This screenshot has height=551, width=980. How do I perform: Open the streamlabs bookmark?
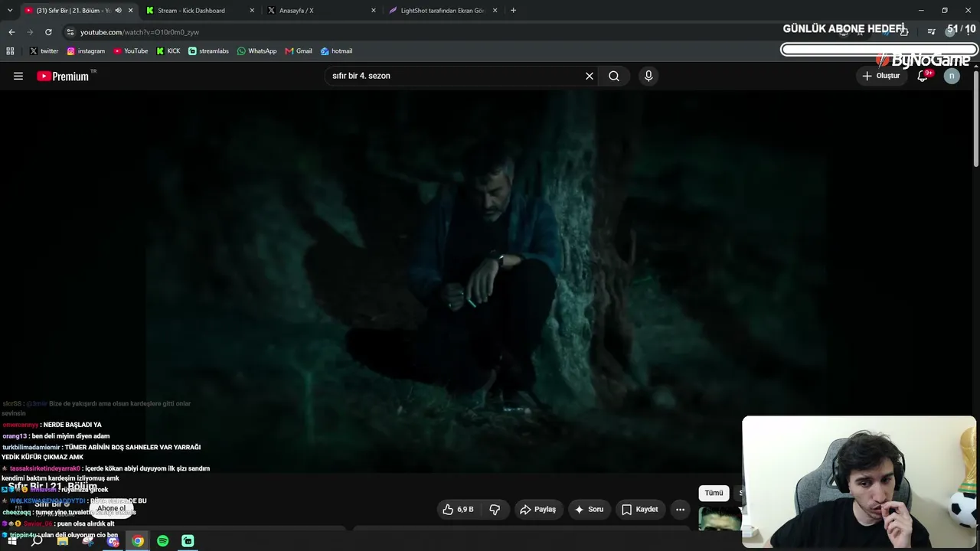[208, 51]
